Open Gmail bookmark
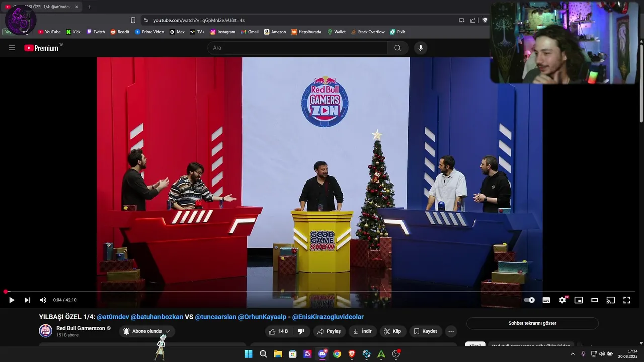The height and width of the screenshot is (362, 644). [x=250, y=32]
